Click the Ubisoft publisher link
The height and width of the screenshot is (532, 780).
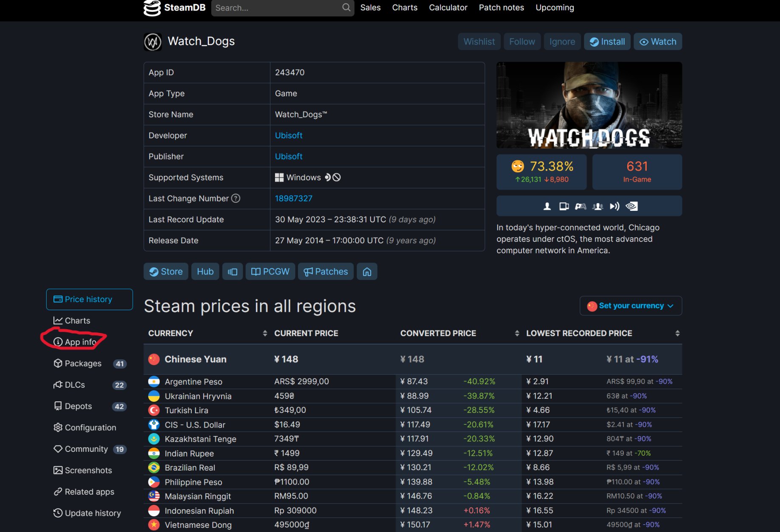tap(289, 157)
